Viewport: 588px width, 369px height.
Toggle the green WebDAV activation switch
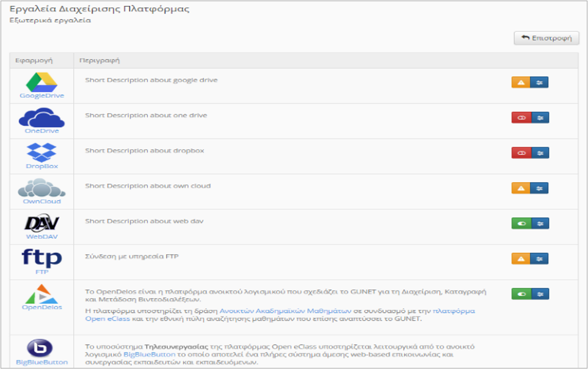click(x=520, y=224)
